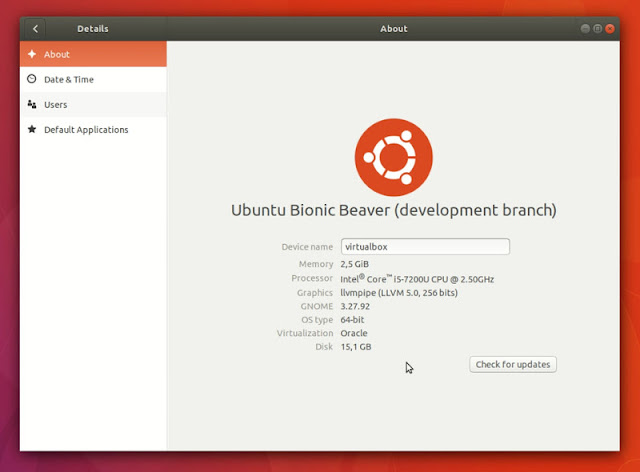Click the Ubuntu logo
Image resolution: width=640 pixels, height=472 pixels.
click(393, 157)
